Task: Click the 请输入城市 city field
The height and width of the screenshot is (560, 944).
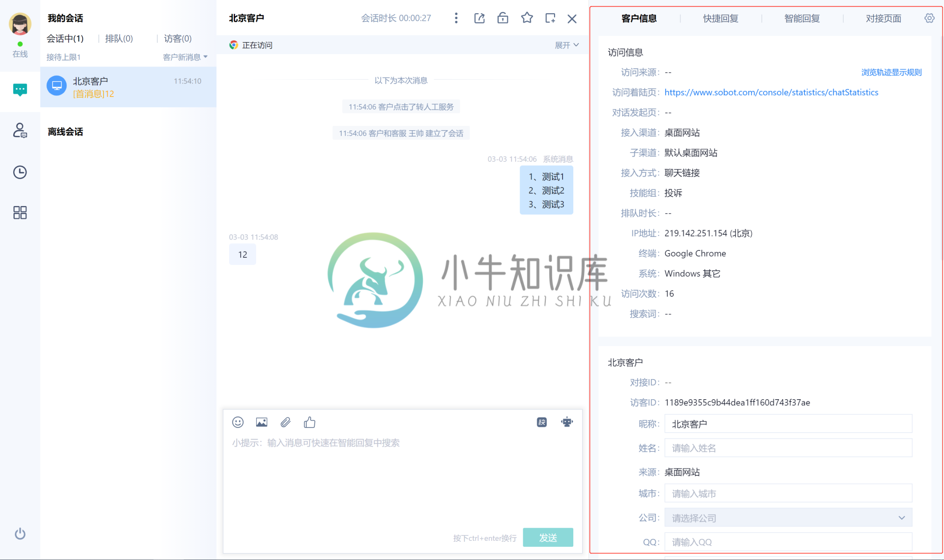Action: coord(788,493)
